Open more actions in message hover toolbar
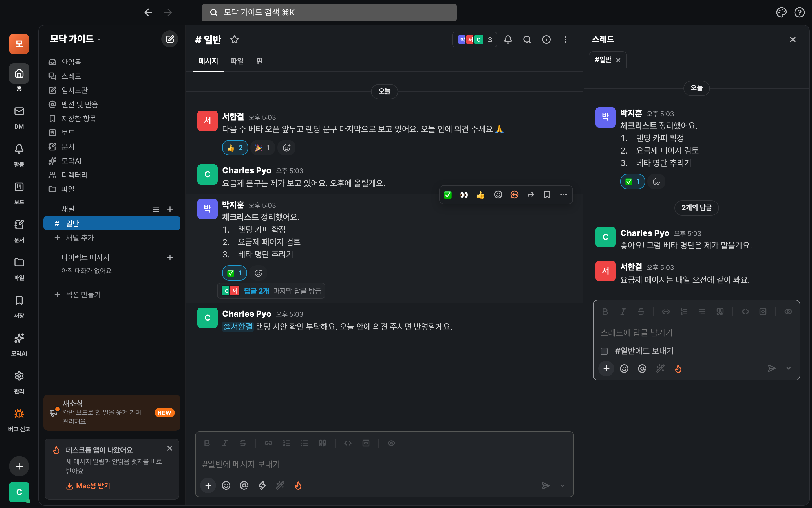This screenshot has height=508, width=812. pos(563,194)
